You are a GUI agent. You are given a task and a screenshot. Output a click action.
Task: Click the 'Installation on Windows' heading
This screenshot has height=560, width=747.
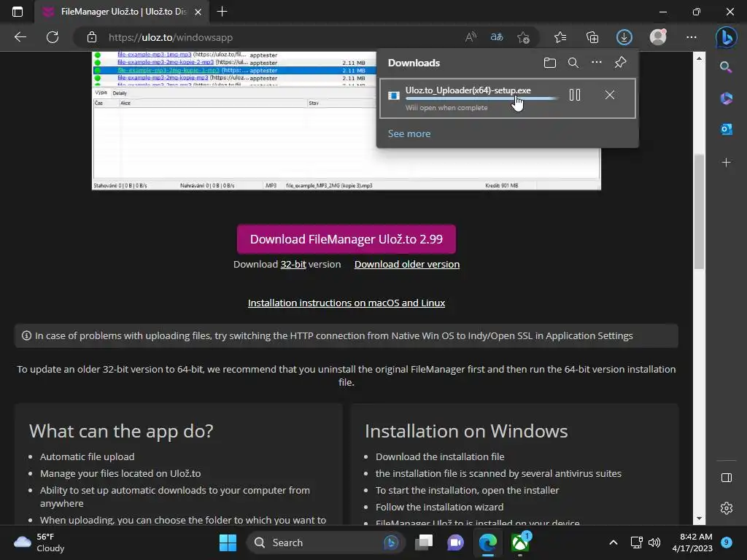(x=466, y=431)
